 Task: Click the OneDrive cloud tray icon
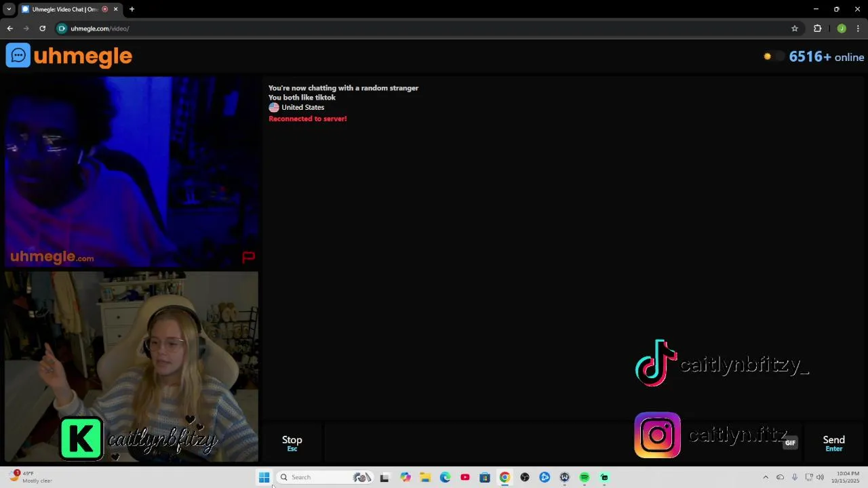780,477
